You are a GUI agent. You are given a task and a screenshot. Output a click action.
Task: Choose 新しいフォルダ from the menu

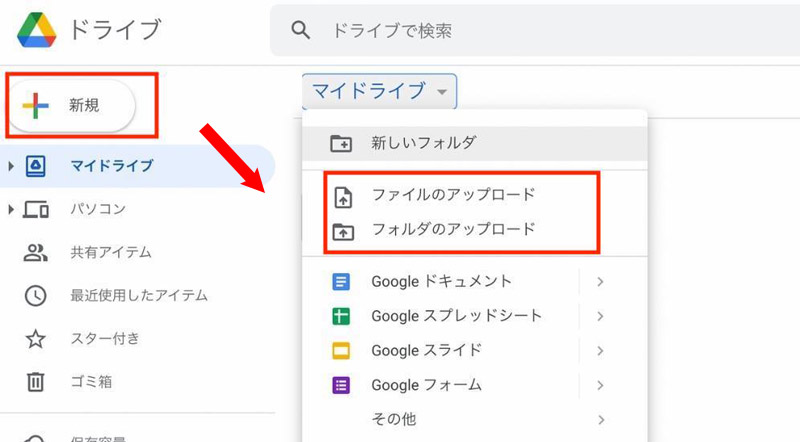click(474, 143)
